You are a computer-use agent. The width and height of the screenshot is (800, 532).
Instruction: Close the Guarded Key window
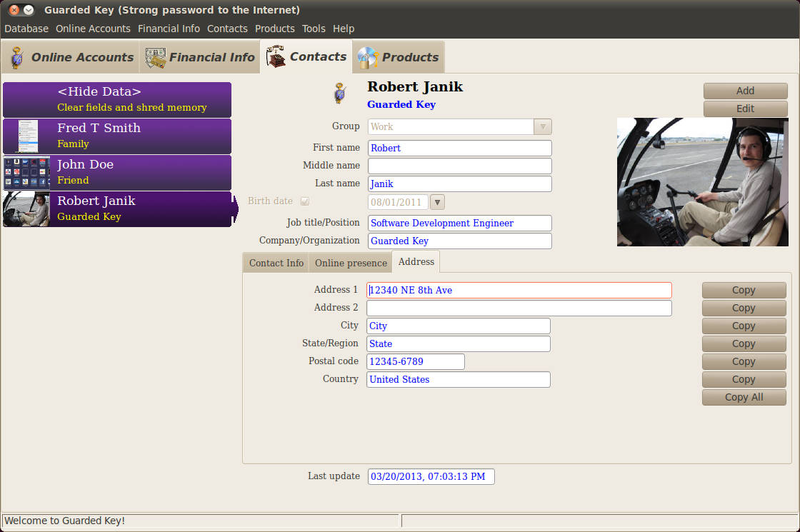[x=14, y=10]
